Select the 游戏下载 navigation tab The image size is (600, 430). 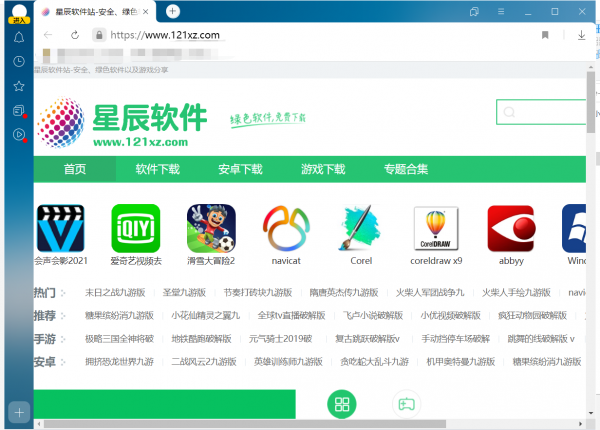coord(323,169)
